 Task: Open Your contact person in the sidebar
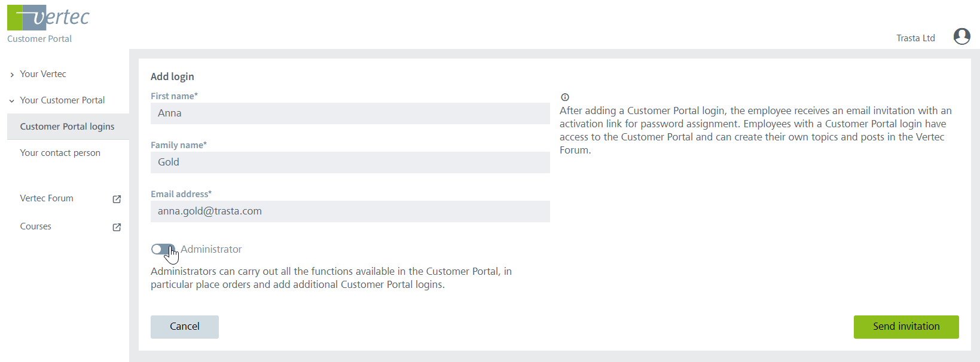coord(60,153)
